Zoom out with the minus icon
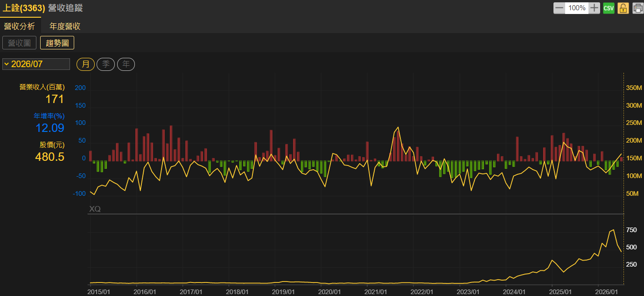Image resolution: width=644 pixels, height=296 pixels. point(559,8)
